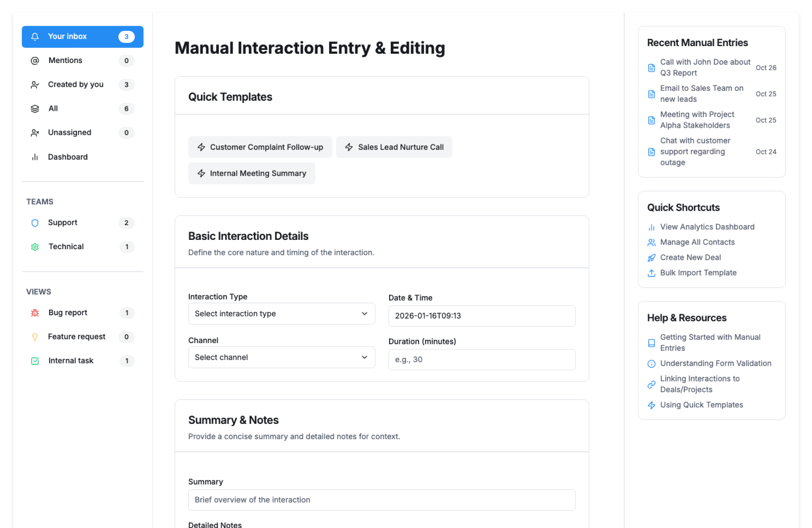Viewport: 812px width, 528px height.
Task: Click the Mentions @ icon
Action: 35,61
